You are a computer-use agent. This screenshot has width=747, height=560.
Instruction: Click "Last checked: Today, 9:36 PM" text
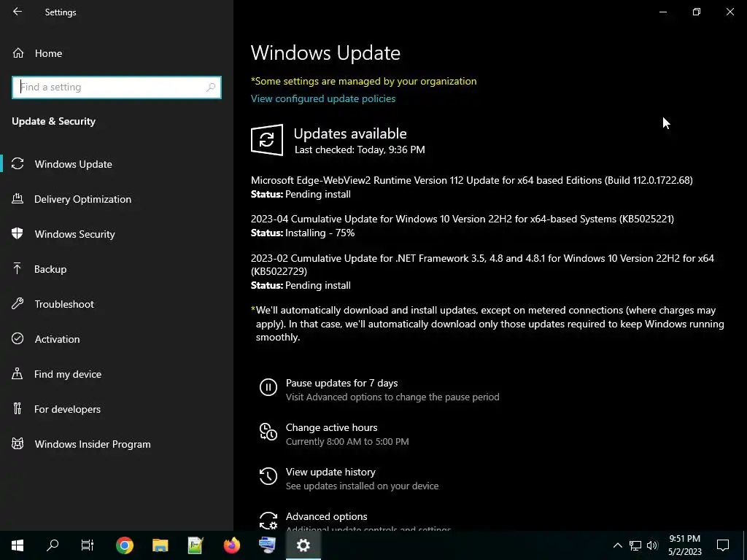pyautogui.click(x=360, y=149)
